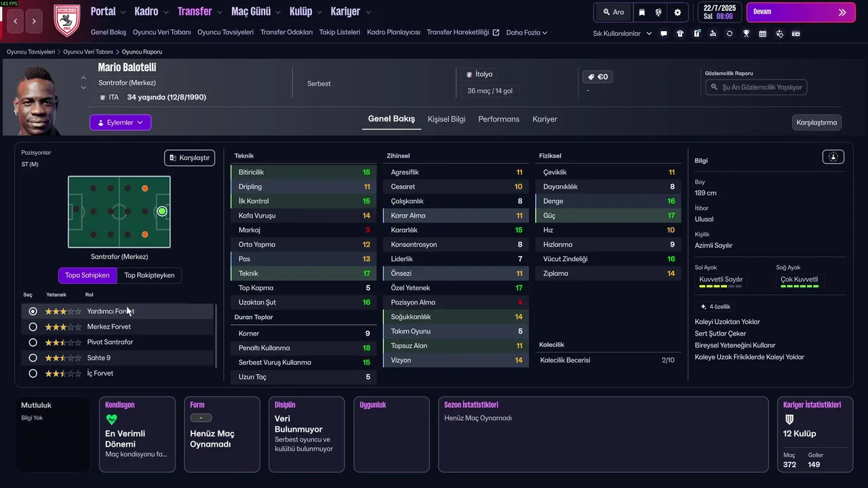Click the Samsunspor club crest
The image size is (868, 488).
pyautogui.click(x=66, y=20)
